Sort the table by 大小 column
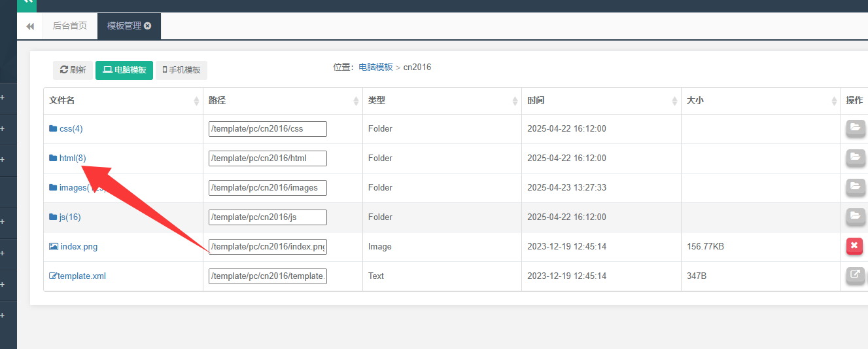Screen dimensions: 868x349 pyautogui.click(x=834, y=101)
